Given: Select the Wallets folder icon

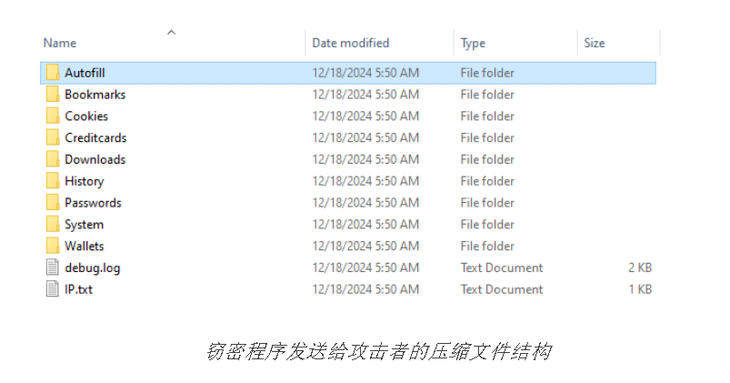Looking at the screenshot, I should [53, 246].
